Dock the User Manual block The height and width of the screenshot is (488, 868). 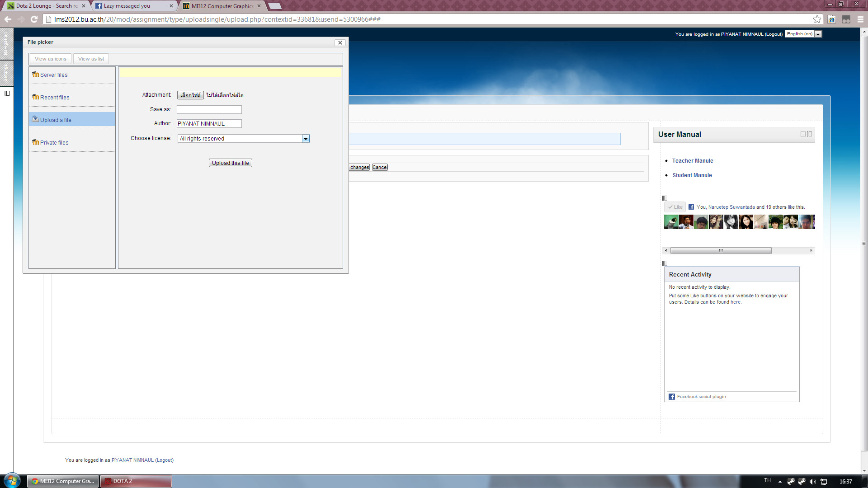pos(809,134)
